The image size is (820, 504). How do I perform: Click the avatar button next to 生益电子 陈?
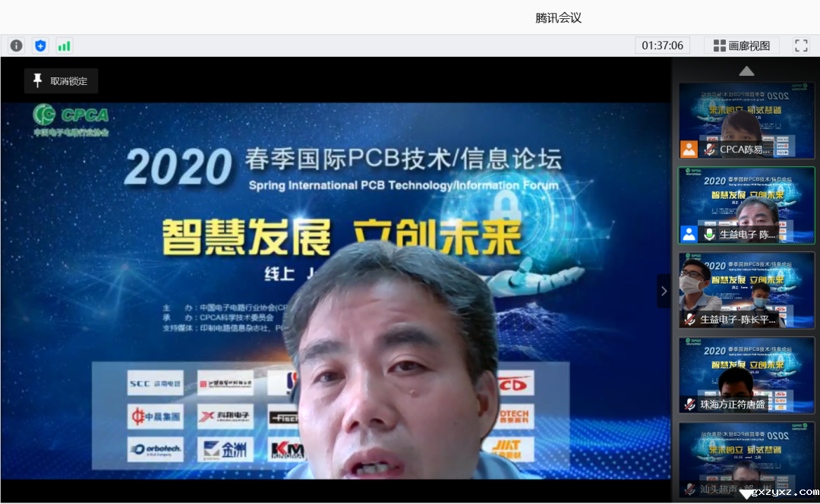[689, 234]
